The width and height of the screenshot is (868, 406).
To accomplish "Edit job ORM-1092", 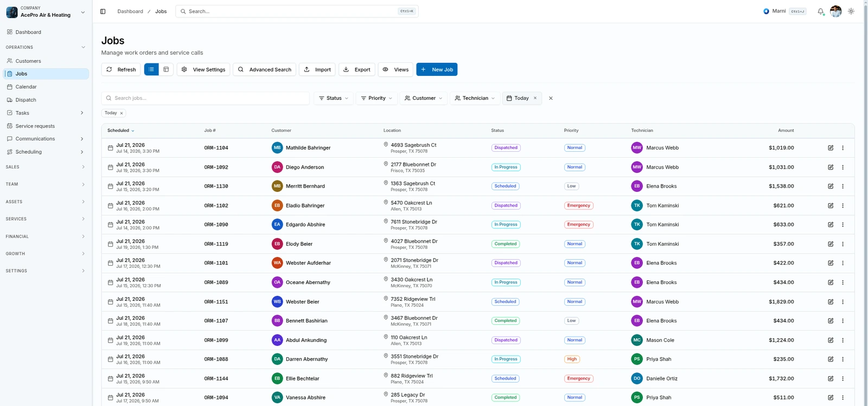I will (831, 167).
